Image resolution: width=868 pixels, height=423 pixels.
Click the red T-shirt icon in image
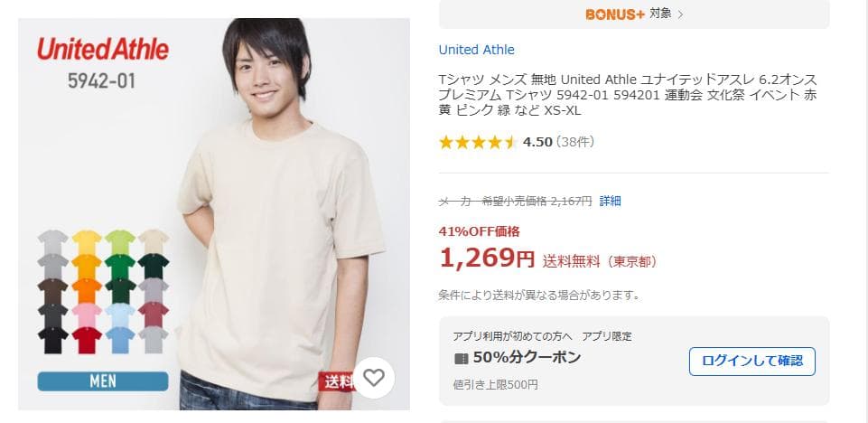tap(87, 340)
